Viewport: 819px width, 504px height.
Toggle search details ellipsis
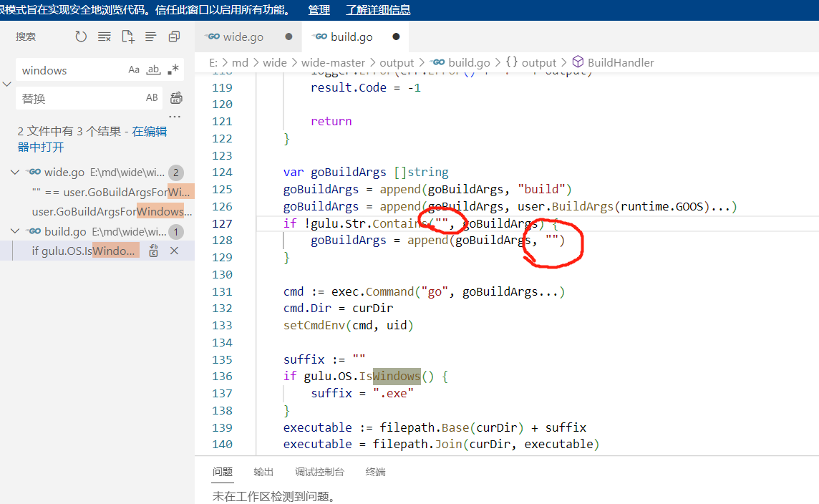point(175,116)
